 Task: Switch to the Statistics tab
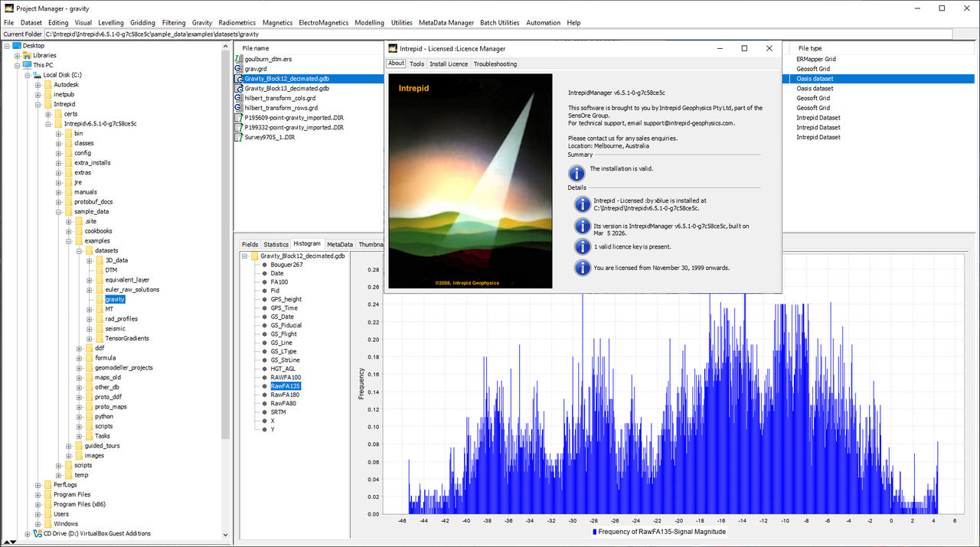(276, 244)
